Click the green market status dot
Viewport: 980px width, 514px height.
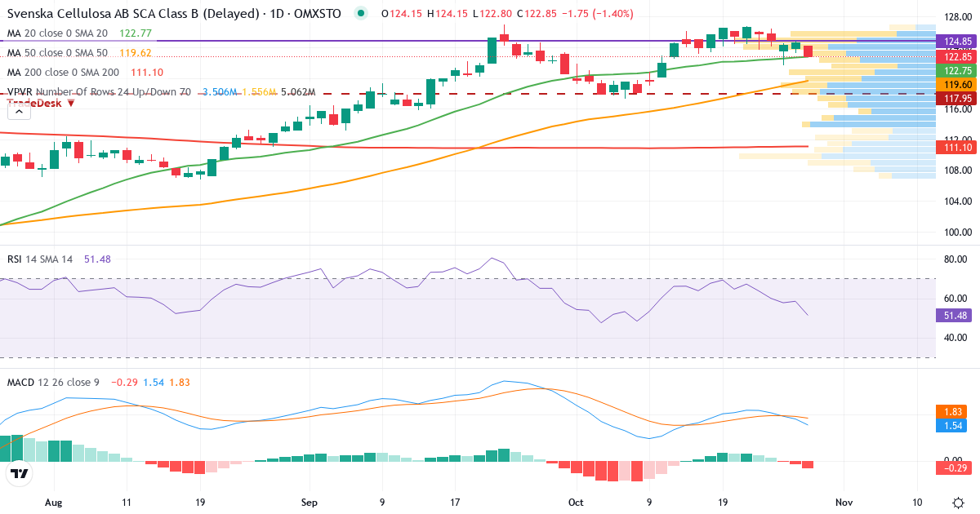[x=362, y=14]
